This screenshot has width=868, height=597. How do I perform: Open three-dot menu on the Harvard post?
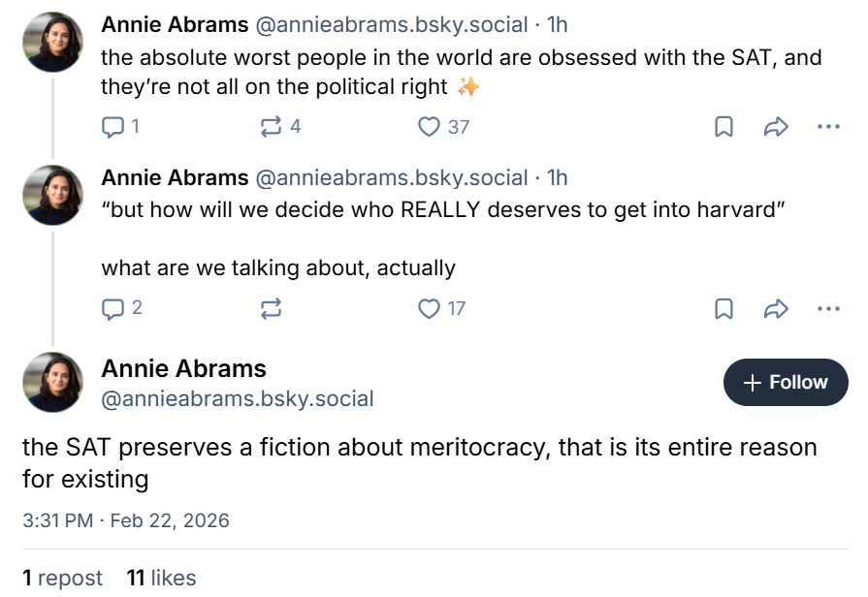tap(828, 309)
